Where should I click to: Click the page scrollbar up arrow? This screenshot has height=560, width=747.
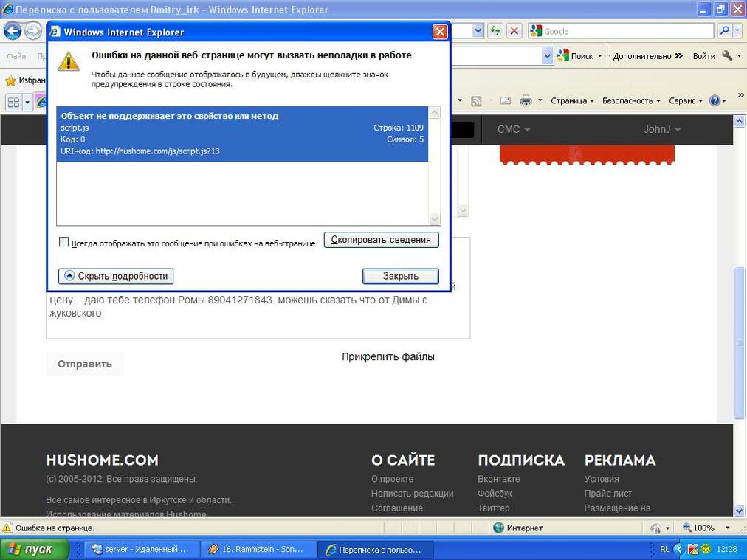click(740, 121)
